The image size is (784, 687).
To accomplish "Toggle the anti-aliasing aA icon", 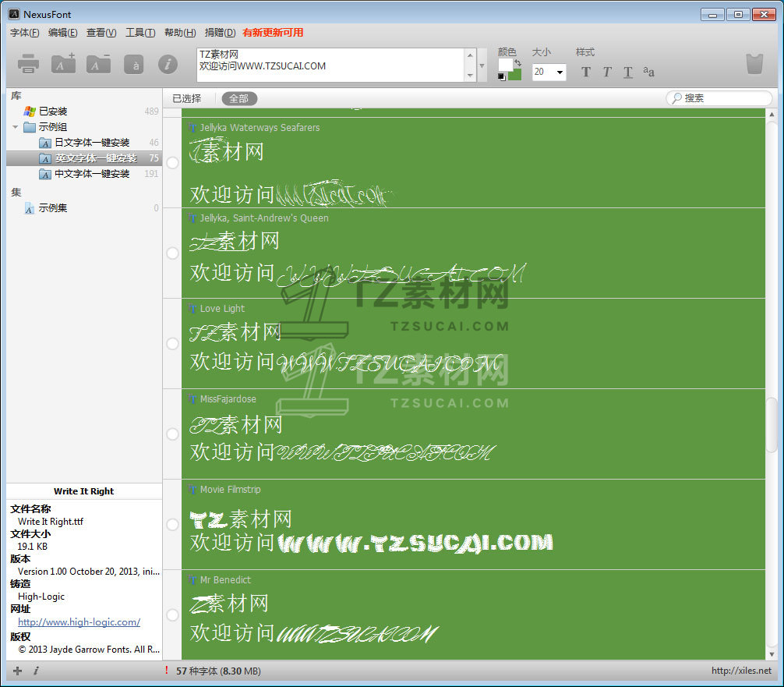I will click(x=648, y=72).
